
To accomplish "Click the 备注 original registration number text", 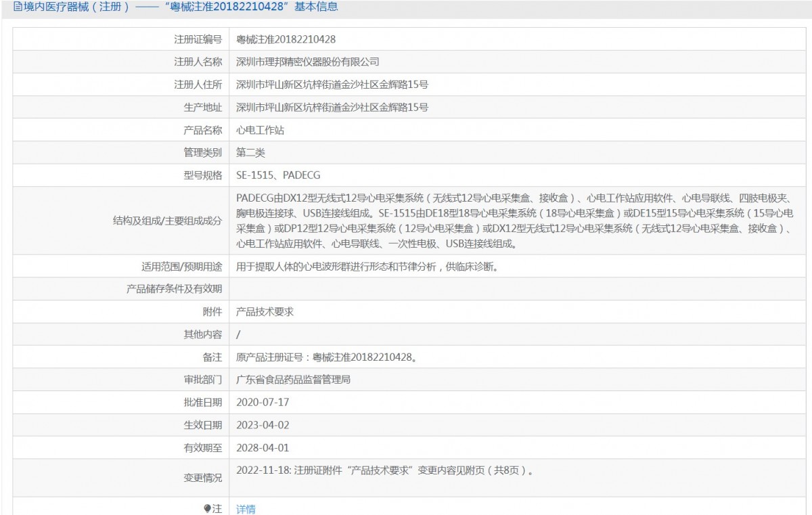I will click(326, 357).
